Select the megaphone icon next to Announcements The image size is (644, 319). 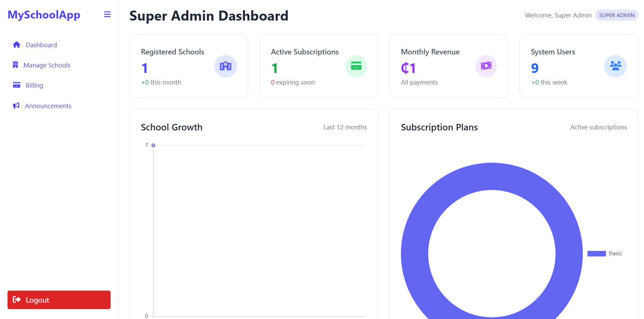[x=16, y=105]
